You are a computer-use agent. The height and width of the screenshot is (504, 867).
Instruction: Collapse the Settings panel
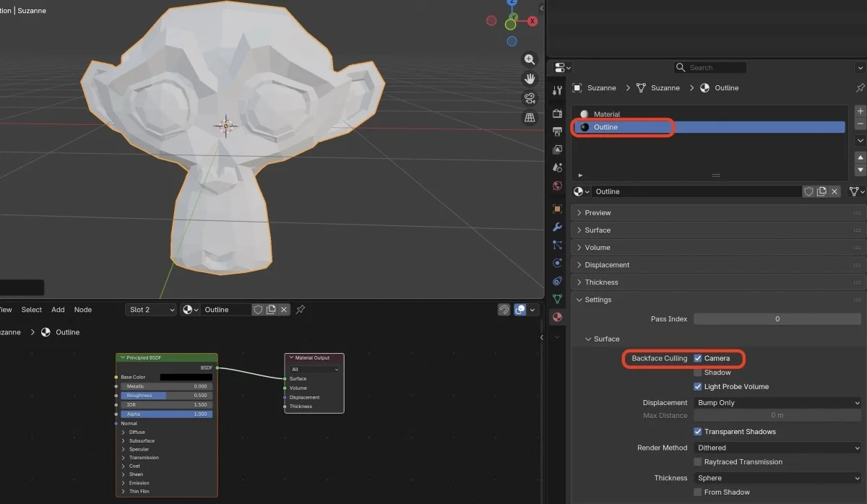(718, 300)
